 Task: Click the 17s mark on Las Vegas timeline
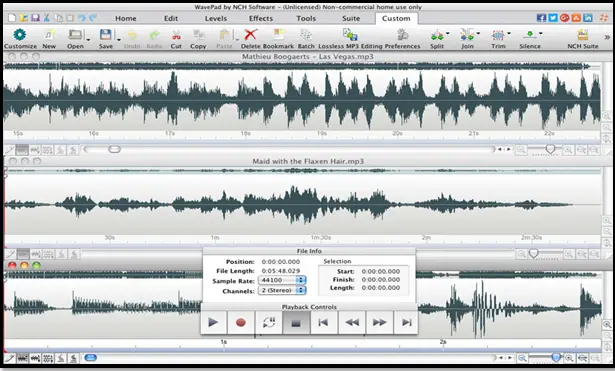click(169, 133)
